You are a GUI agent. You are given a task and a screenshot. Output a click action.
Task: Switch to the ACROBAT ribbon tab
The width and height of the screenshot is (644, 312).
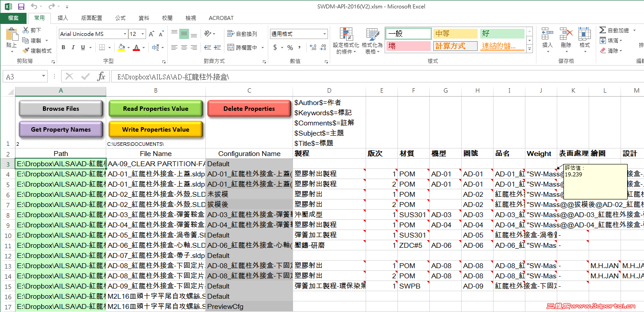pos(221,18)
